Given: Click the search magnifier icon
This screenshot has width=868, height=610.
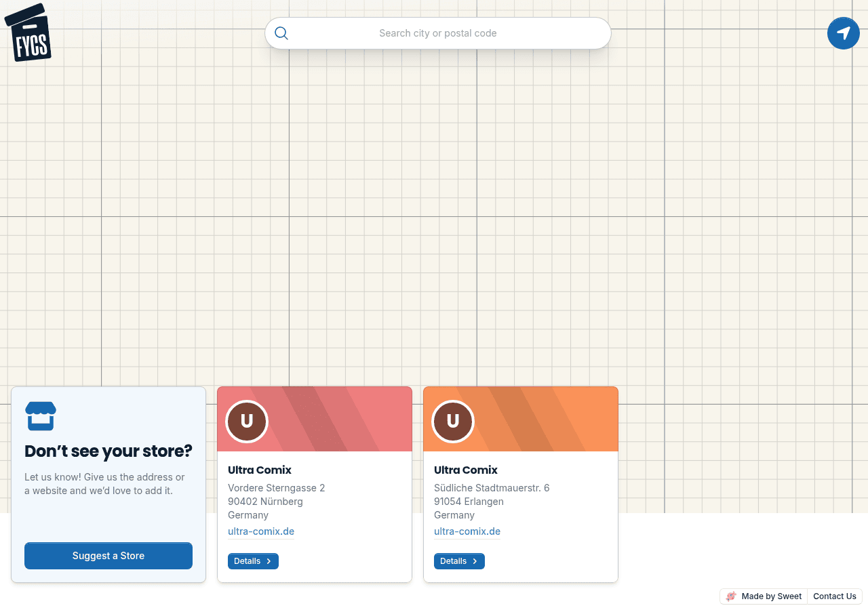Looking at the screenshot, I should click(281, 33).
